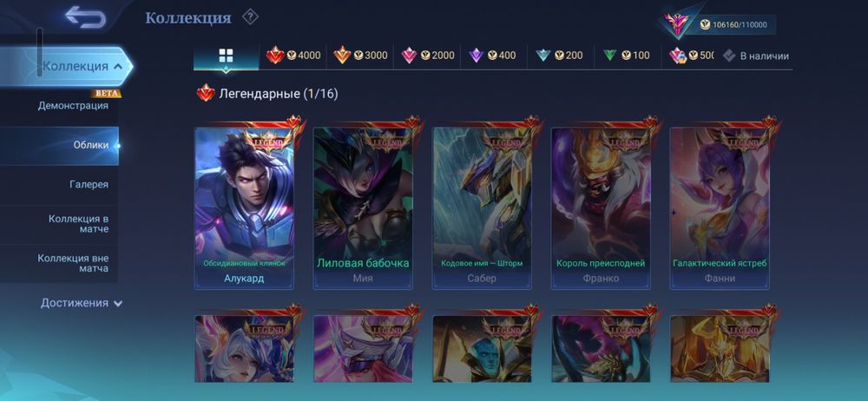Filter by green 100-point gem tier
Screen dimensions: 868x401
click(627, 56)
